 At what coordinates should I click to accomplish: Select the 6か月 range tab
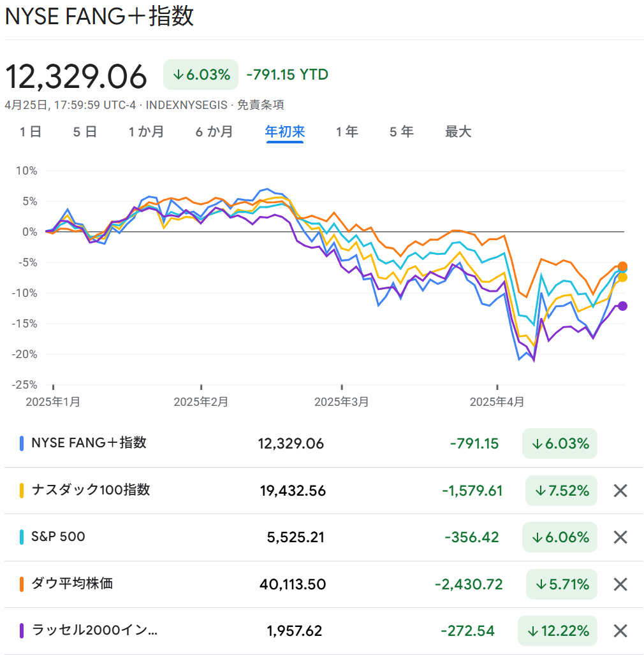[x=214, y=132]
